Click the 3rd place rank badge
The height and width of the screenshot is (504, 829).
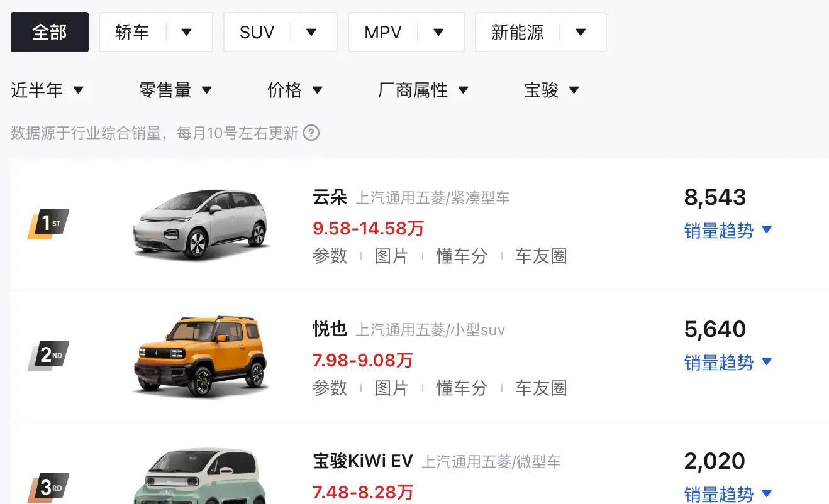click(x=48, y=488)
